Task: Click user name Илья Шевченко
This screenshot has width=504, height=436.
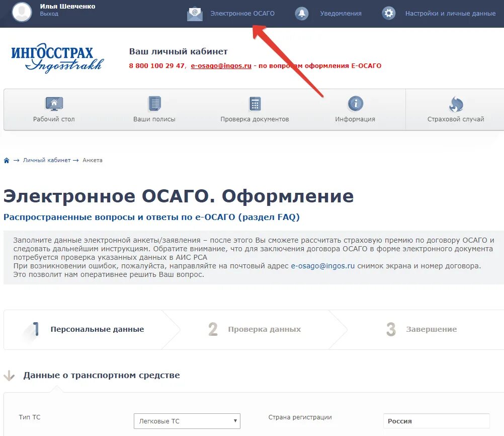Action: click(67, 6)
